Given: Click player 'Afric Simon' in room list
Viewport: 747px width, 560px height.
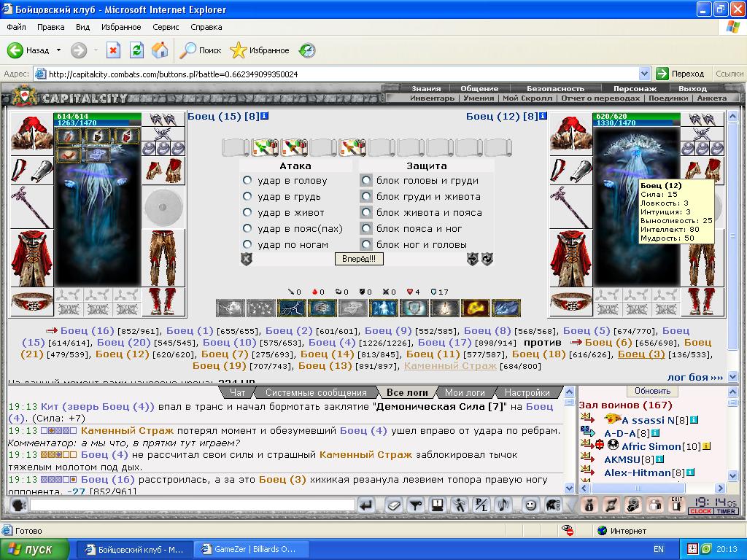Looking at the screenshot, I should pyautogui.click(x=651, y=446).
